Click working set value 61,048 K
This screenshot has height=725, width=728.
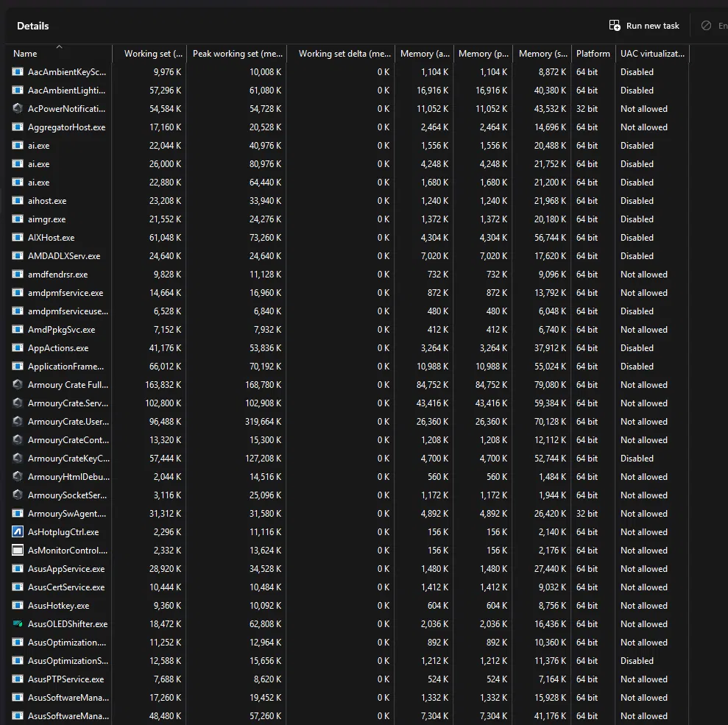pyautogui.click(x=165, y=238)
